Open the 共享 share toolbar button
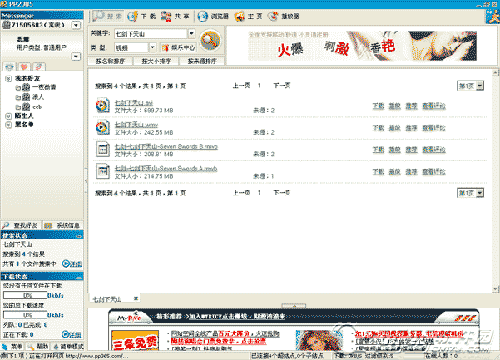This screenshot has height=360, width=500. click(x=176, y=16)
